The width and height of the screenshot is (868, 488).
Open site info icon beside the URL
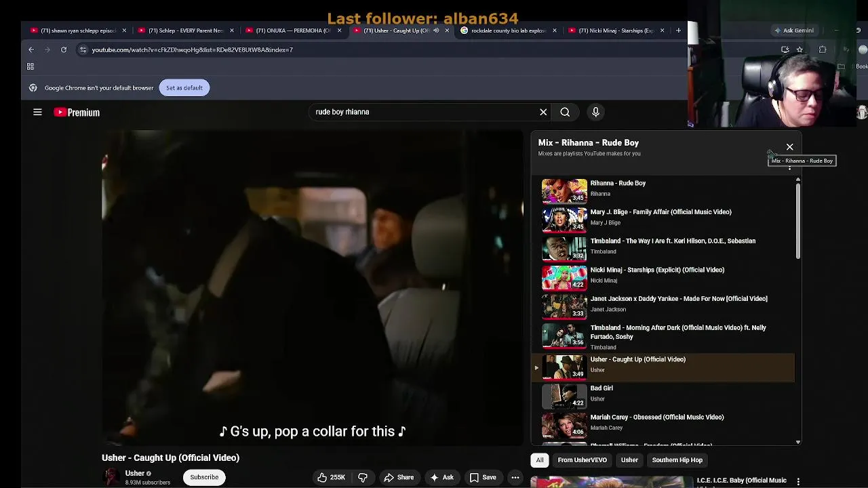83,49
